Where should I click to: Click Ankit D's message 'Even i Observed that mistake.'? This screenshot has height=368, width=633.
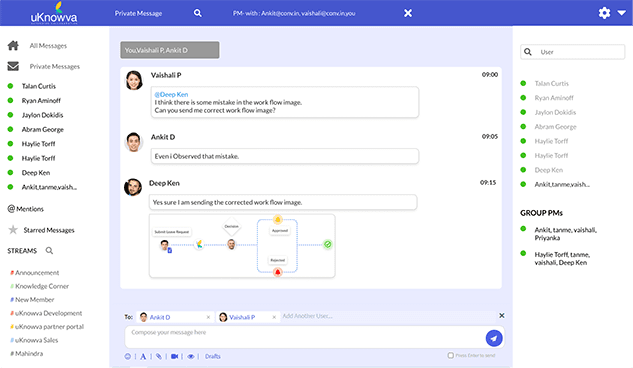tap(285, 156)
